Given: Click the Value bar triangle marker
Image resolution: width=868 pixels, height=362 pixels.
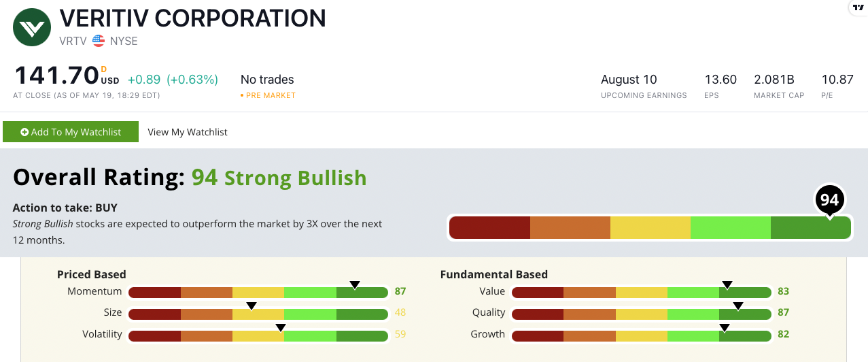Looking at the screenshot, I should click(x=727, y=284).
